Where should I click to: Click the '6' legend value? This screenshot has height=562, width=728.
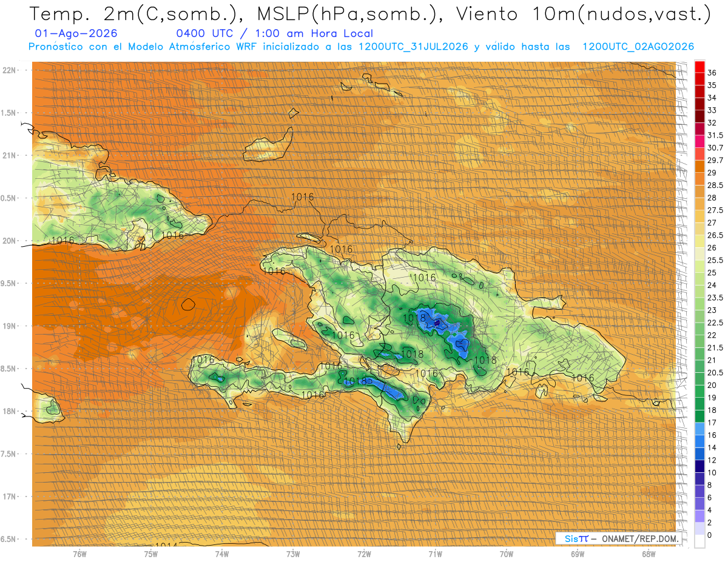click(710, 498)
